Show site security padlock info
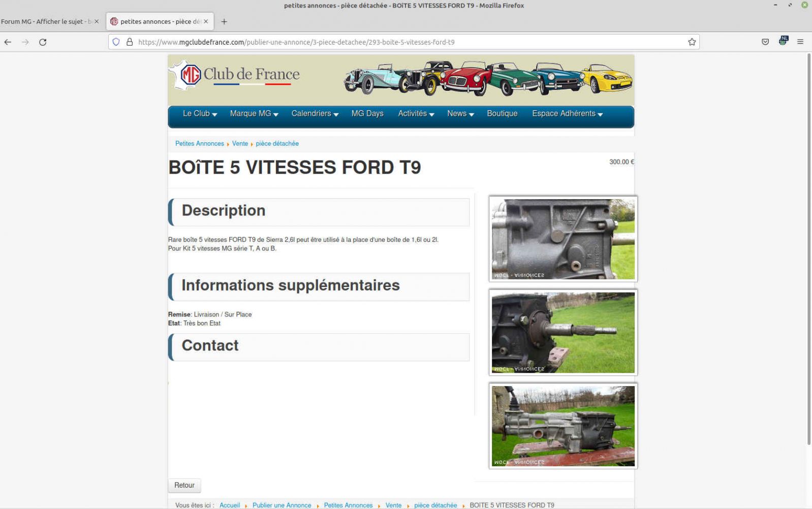The height and width of the screenshot is (509, 812). pos(130,42)
